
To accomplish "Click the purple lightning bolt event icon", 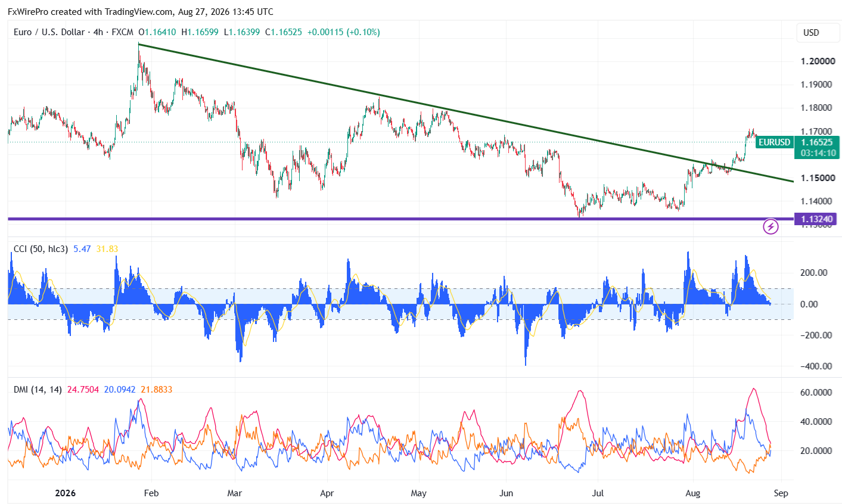I will click(771, 226).
